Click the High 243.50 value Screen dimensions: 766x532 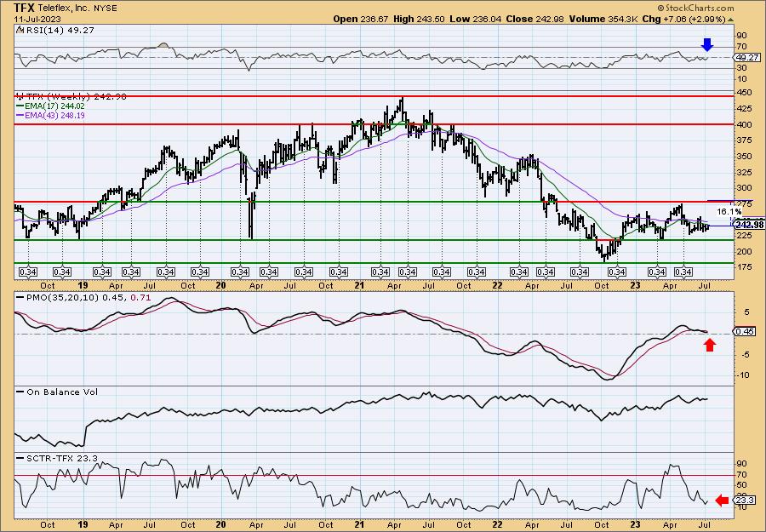click(419, 19)
